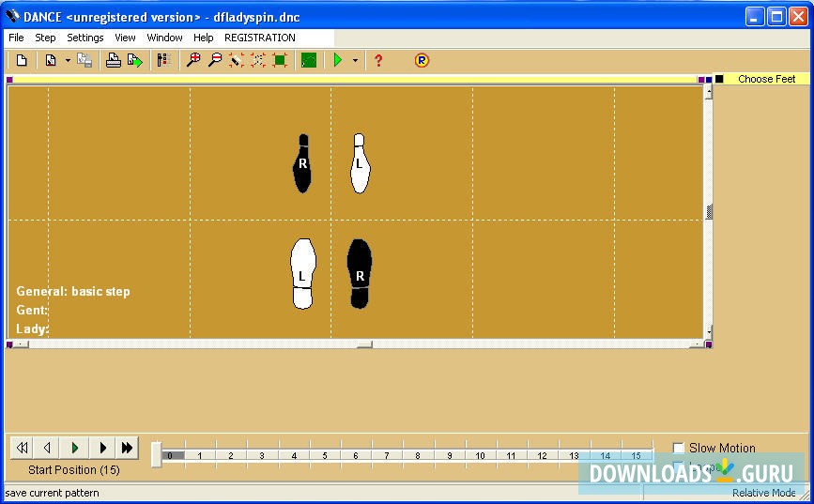Click the horizontal scrollbar right arrow

tap(698, 344)
